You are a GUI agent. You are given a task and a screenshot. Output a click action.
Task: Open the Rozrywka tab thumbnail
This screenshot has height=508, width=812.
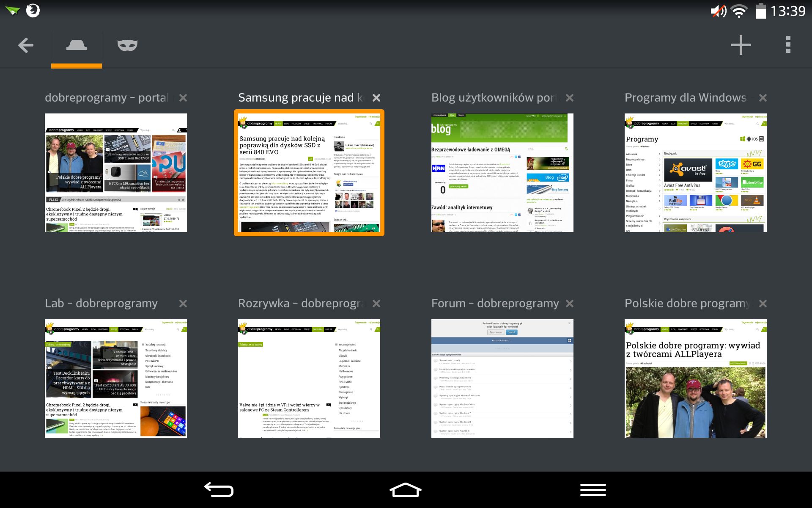point(309,378)
